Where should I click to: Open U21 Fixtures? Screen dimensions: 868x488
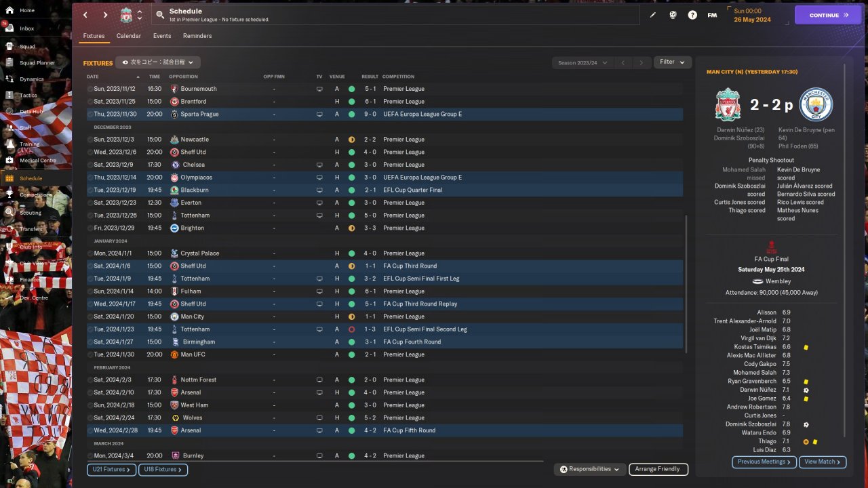coord(111,469)
